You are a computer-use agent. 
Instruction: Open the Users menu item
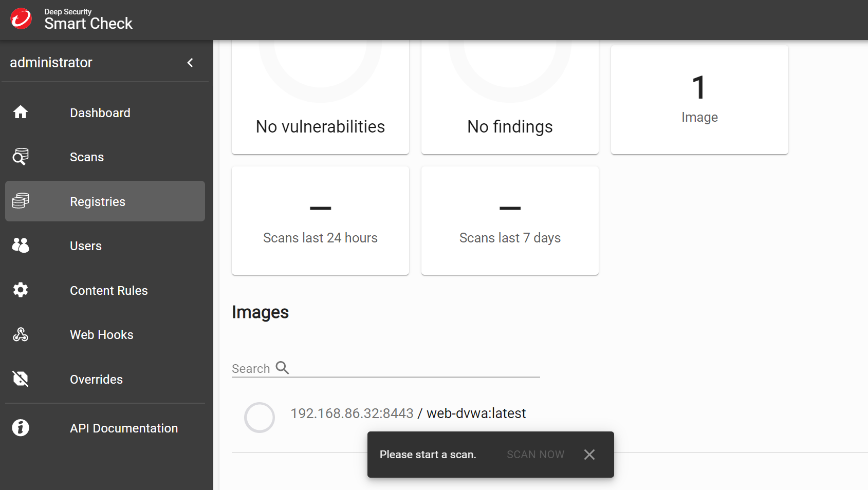pyautogui.click(x=105, y=246)
